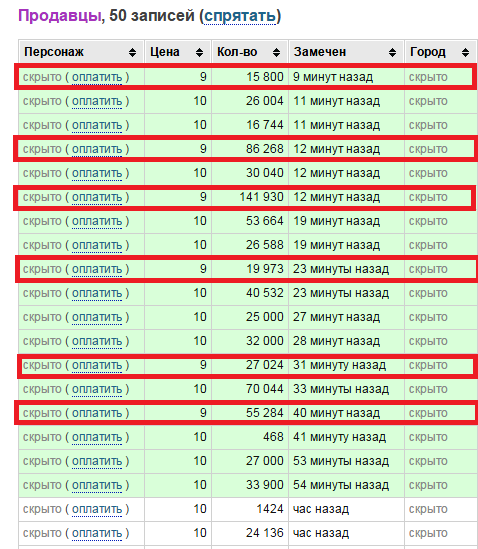The height and width of the screenshot is (549, 478).
Task: Click оплатить in the 55 284 row
Action: (x=97, y=413)
